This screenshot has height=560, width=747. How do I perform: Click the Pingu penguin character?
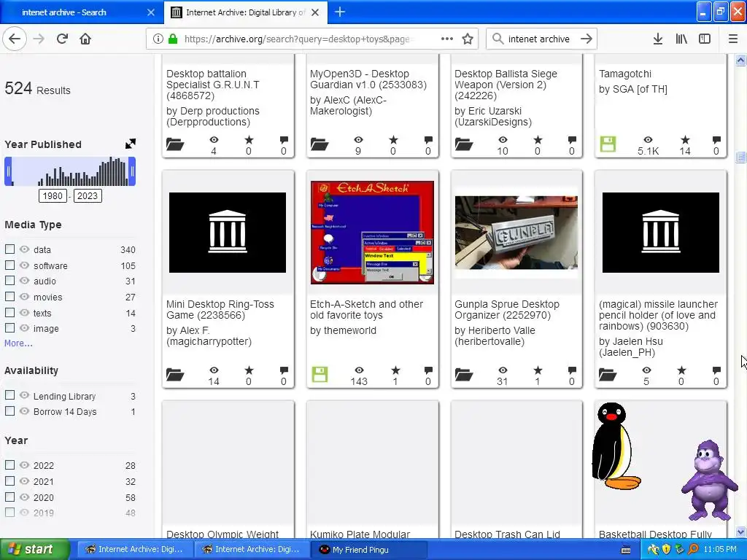(x=616, y=446)
